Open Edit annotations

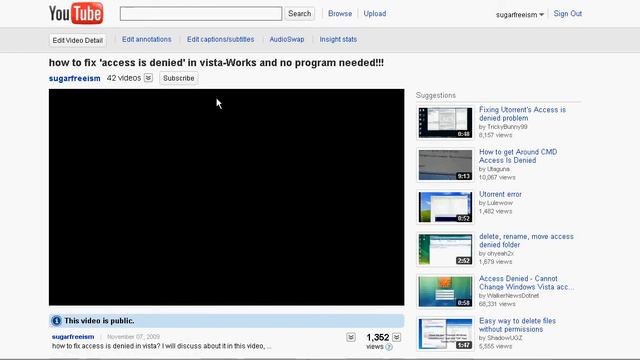(147, 39)
